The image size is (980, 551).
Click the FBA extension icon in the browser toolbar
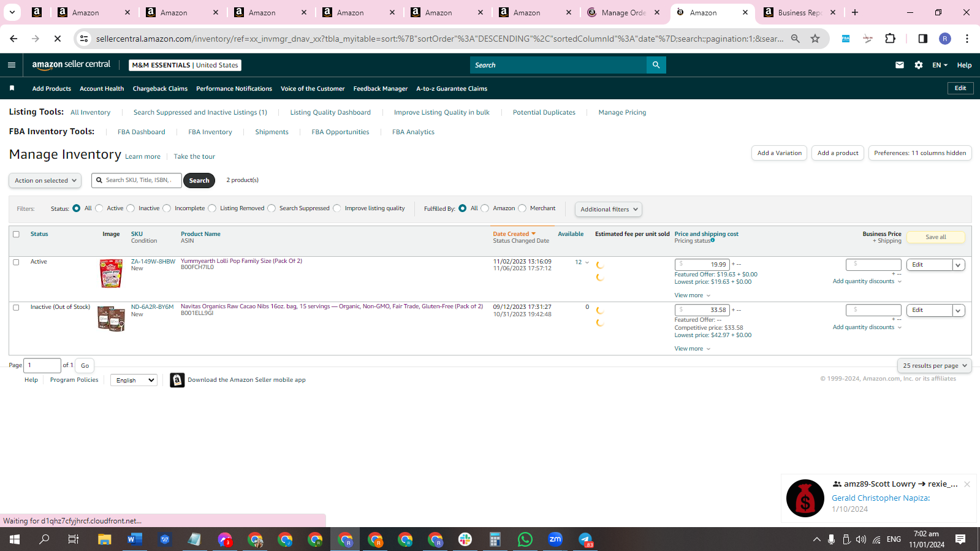click(846, 39)
